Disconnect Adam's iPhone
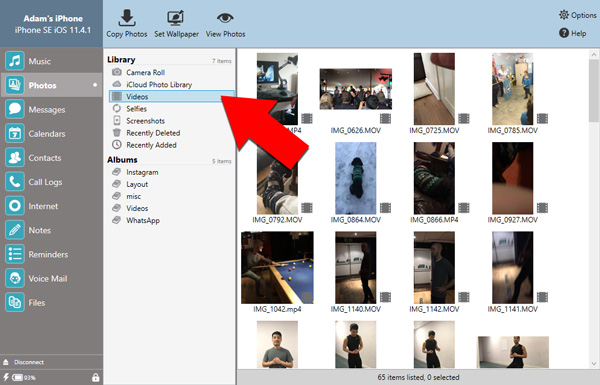 (29, 362)
